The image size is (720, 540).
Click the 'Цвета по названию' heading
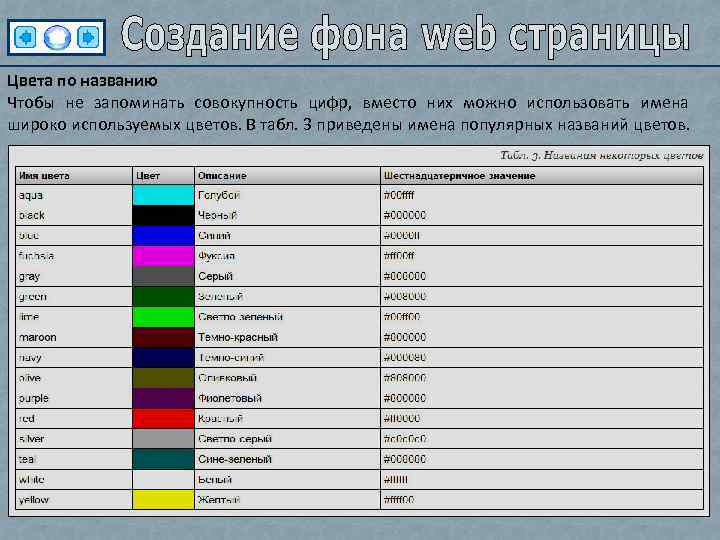click(82, 81)
